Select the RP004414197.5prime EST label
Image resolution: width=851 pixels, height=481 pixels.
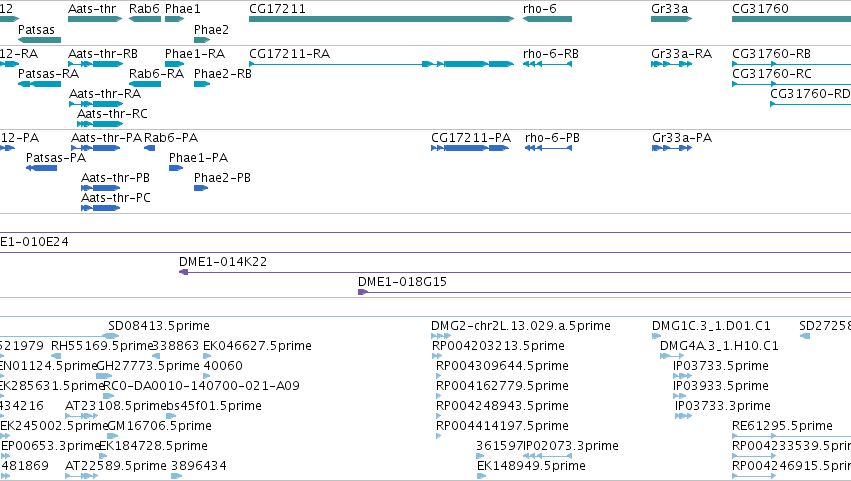tap(503, 426)
